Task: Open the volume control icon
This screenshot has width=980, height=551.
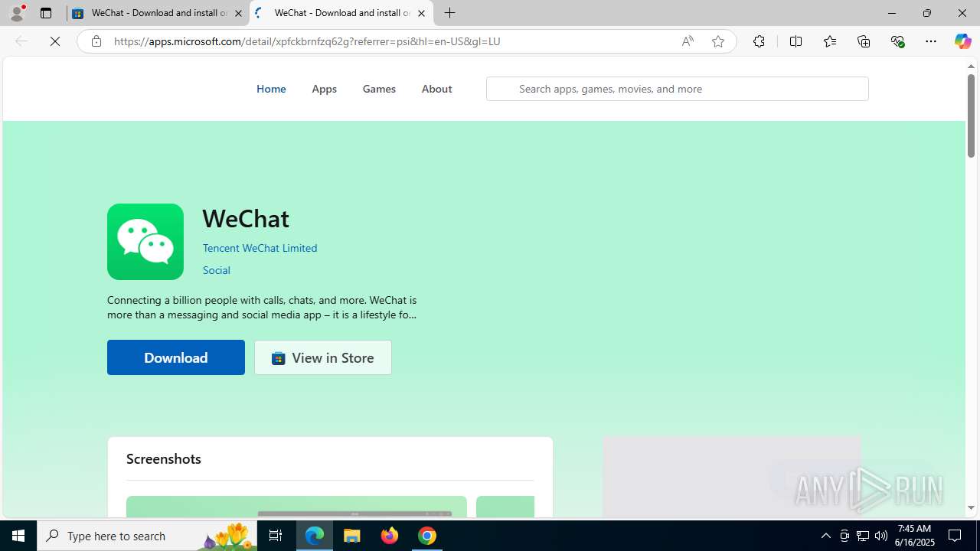Action: [x=881, y=536]
